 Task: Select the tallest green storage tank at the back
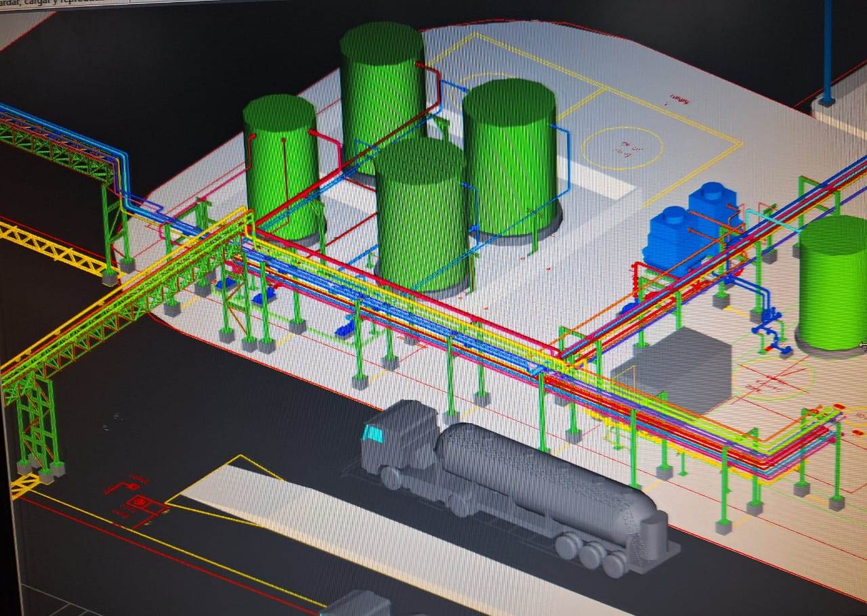coord(381,95)
